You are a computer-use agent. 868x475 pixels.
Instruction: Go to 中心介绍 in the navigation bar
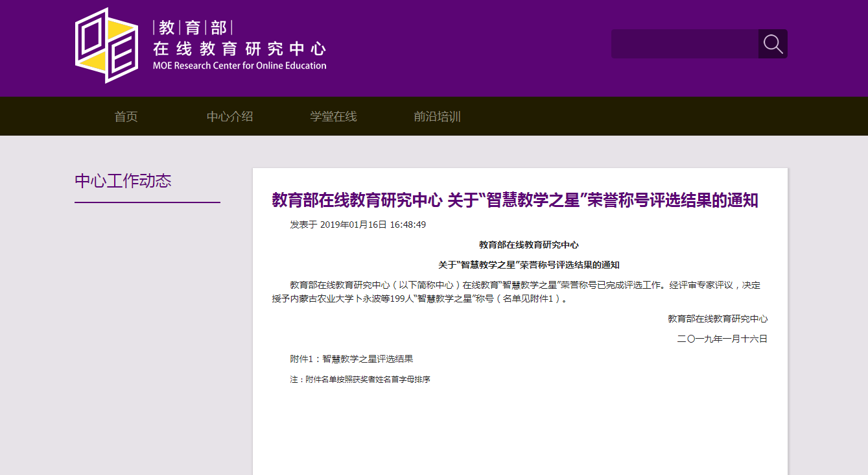coord(229,117)
